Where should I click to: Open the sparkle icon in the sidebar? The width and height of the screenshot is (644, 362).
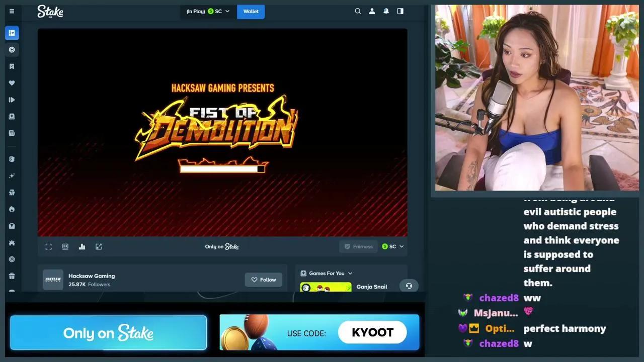12,176
